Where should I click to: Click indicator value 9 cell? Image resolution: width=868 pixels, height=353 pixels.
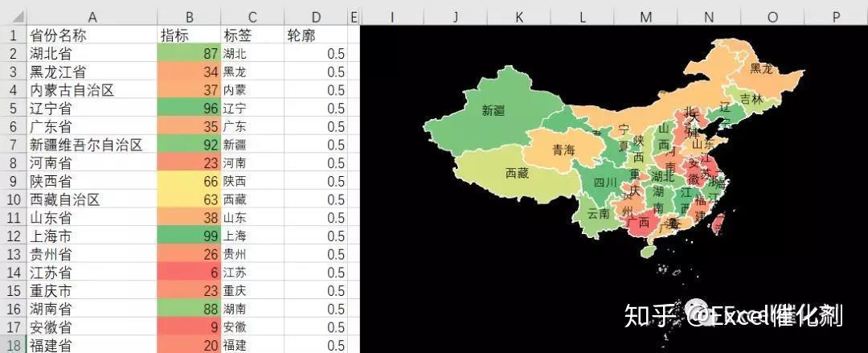coord(189,327)
